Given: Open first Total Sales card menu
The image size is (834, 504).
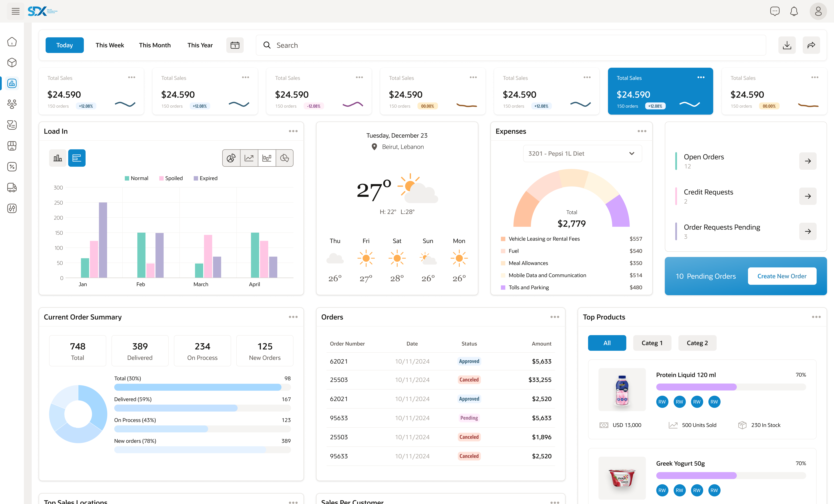Looking at the screenshot, I should point(131,77).
